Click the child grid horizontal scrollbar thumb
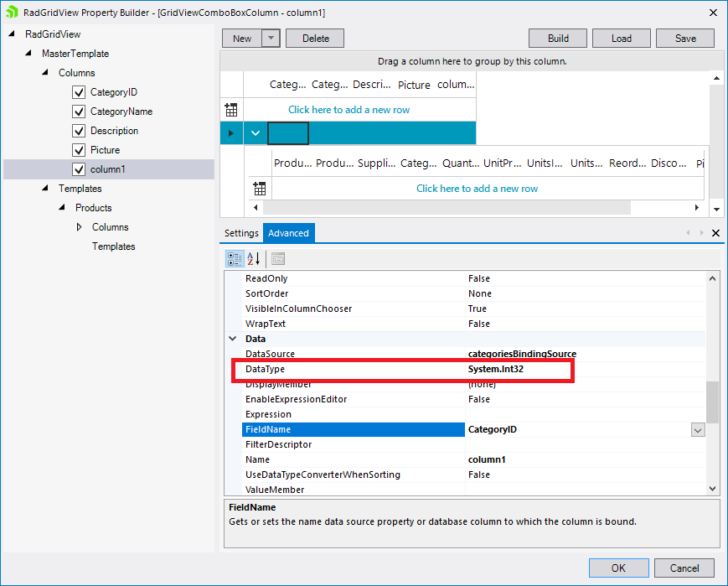This screenshot has width=728, height=586. [447, 207]
